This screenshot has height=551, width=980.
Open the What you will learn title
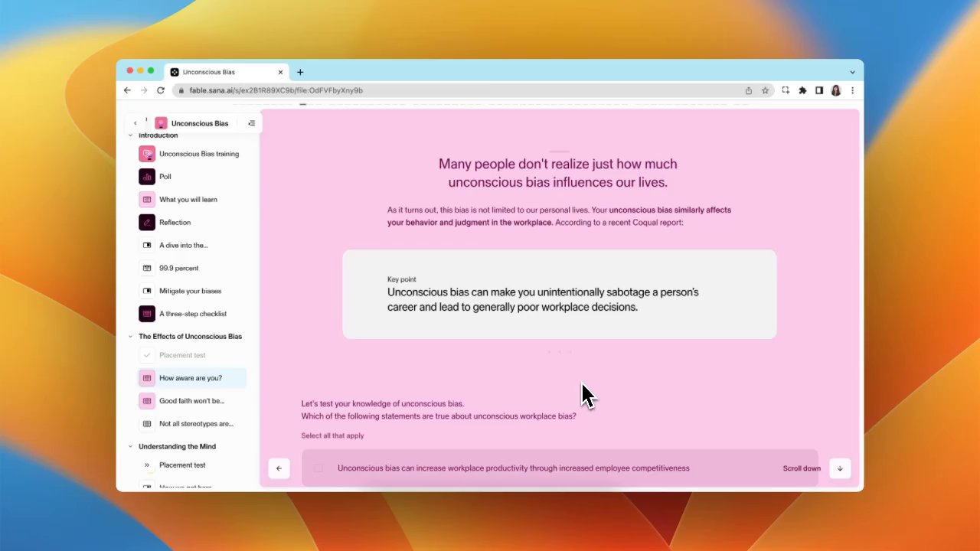[188, 200]
